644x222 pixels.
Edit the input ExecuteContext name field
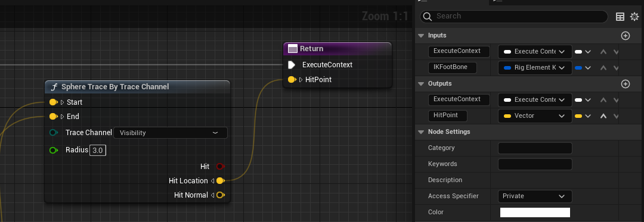459,52
